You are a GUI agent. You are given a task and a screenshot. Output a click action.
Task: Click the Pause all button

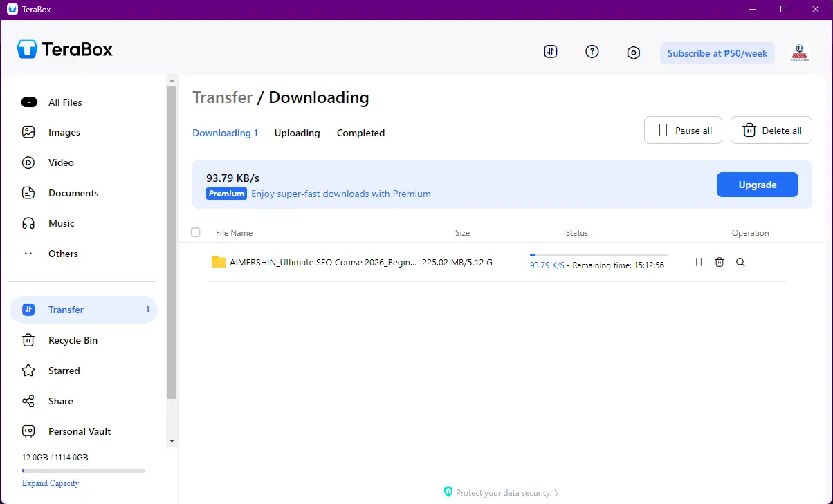point(683,130)
